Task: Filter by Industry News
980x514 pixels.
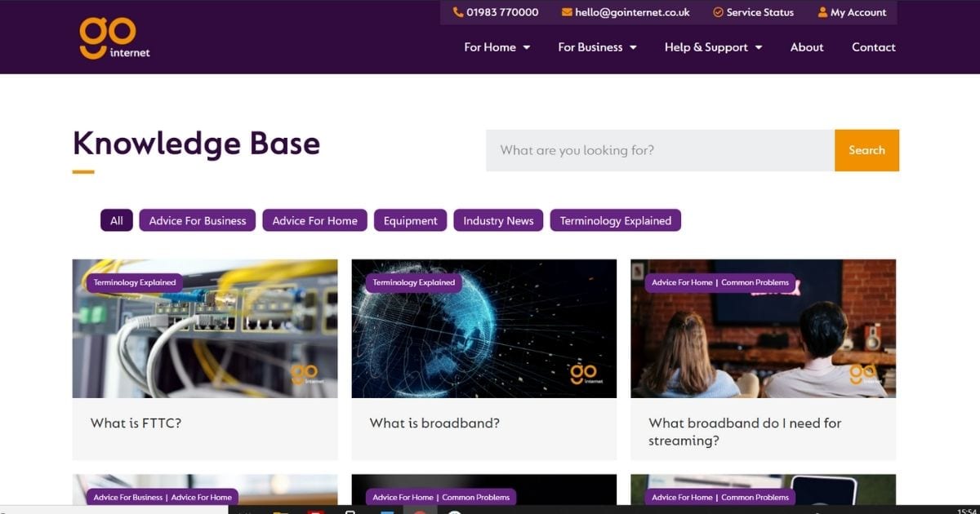Action: 498,220
